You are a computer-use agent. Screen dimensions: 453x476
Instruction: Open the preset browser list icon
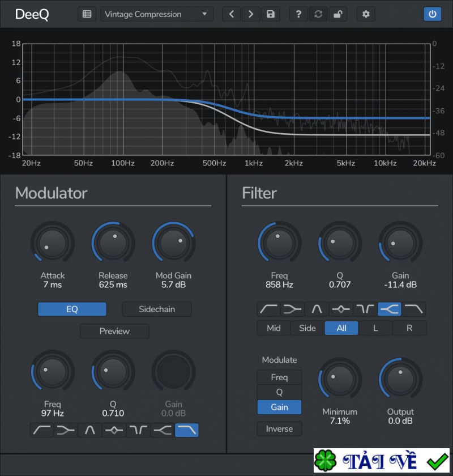click(x=87, y=14)
